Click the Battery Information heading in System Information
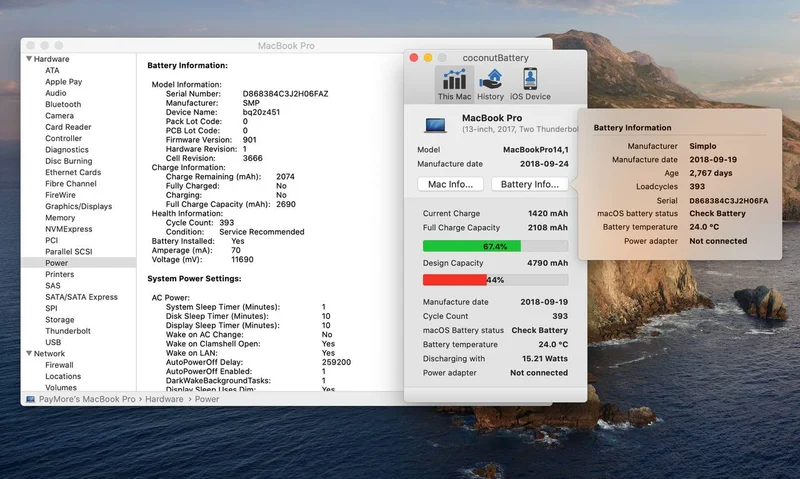The image size is (800, 479). tap(187, 65)
